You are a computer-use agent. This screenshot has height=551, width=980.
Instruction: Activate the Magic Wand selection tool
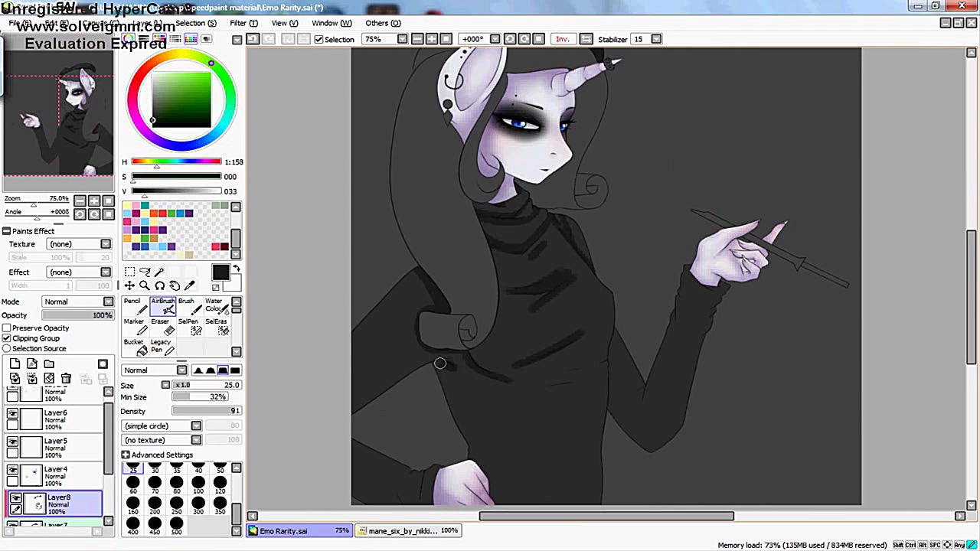pos(160,271)
